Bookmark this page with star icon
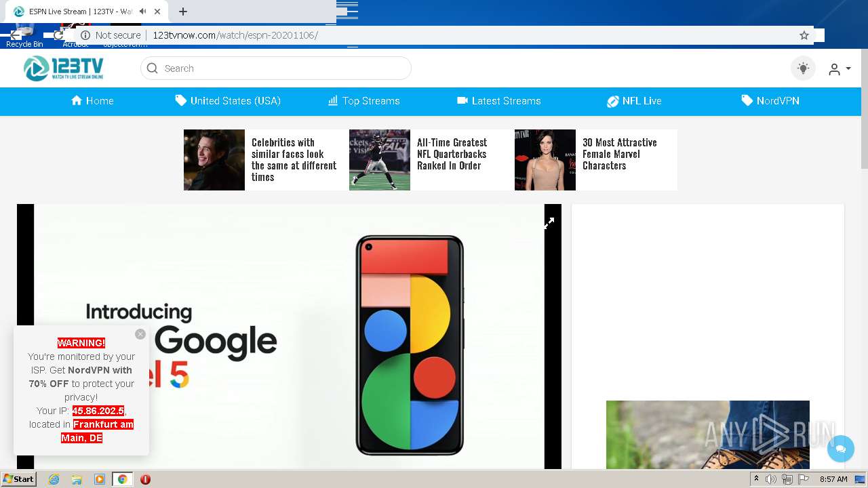 (x=804, y=35)
